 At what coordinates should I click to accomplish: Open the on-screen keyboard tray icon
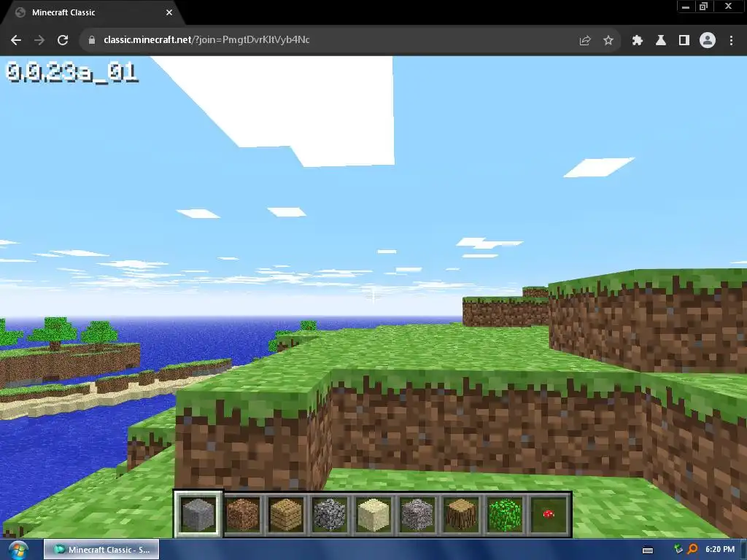point(648,550)
